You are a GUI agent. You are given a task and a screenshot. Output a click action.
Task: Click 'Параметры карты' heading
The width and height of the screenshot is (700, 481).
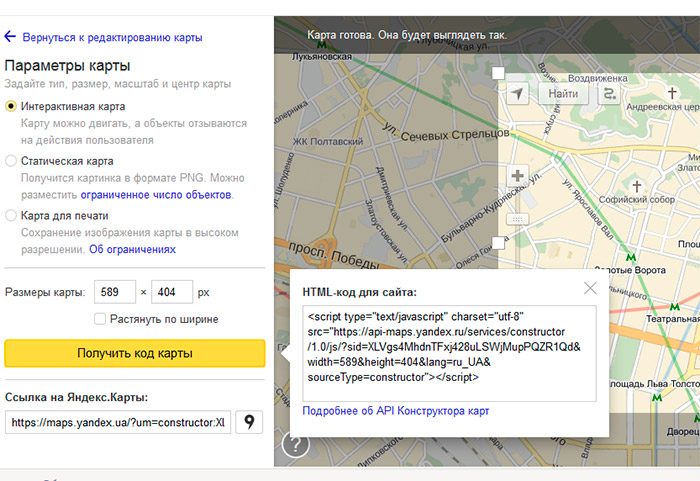point(67,66)
